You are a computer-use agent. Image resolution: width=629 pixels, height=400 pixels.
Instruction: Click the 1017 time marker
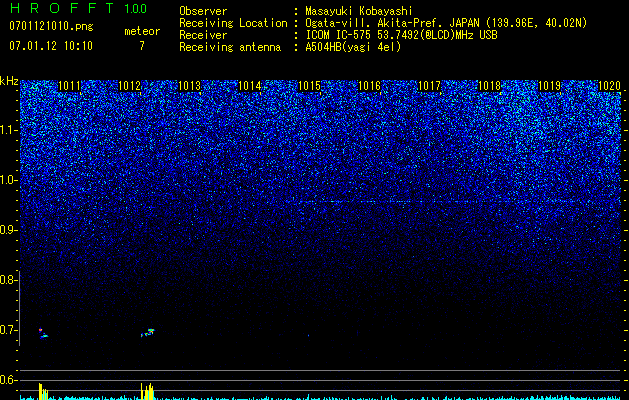click(x=429, y=86)
